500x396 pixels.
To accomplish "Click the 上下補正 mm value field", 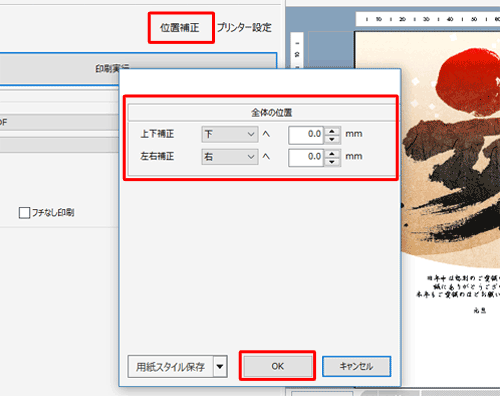I will 306,135.
